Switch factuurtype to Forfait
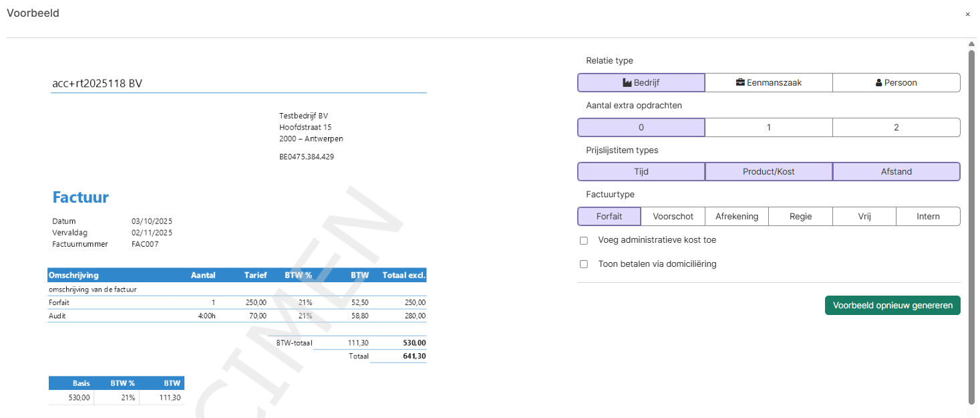The height and width of the screenshot is (418, 980). point(609,217)
